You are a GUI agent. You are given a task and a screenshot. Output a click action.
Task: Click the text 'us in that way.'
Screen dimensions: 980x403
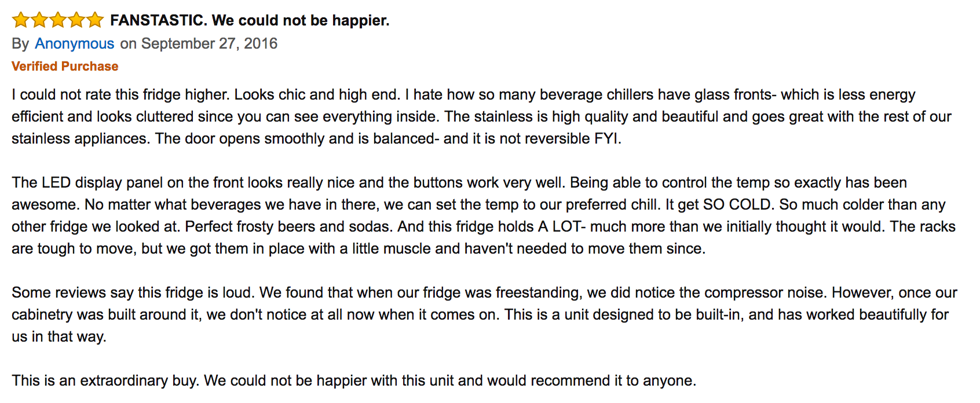point(59,337)
